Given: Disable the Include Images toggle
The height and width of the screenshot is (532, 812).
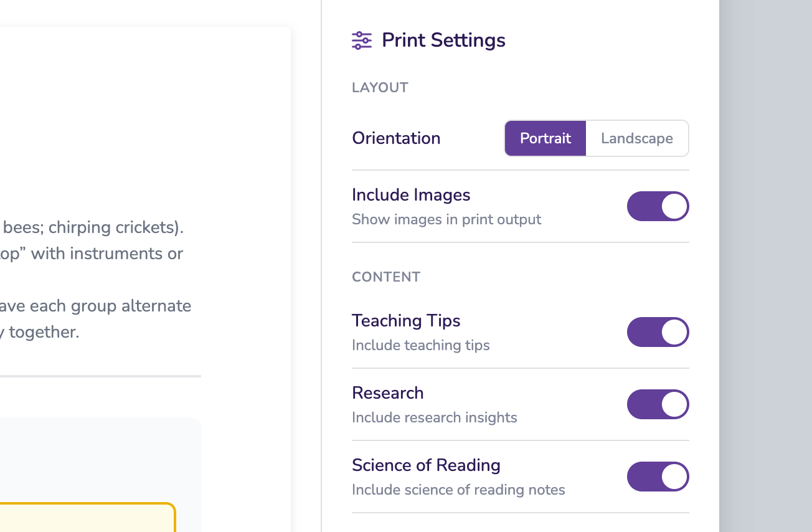Looking at the screenshot, I should (658, 206).
